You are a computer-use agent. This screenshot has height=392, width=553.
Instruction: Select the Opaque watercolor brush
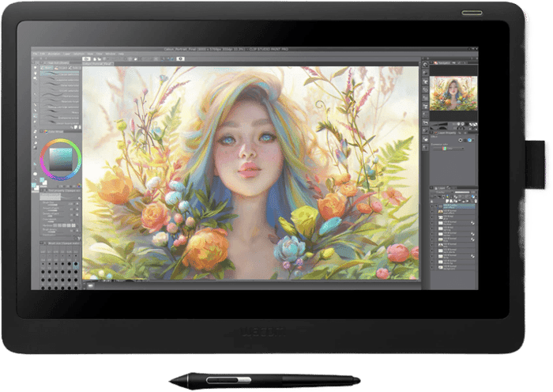pyautogui.click(x=59, y=73)
